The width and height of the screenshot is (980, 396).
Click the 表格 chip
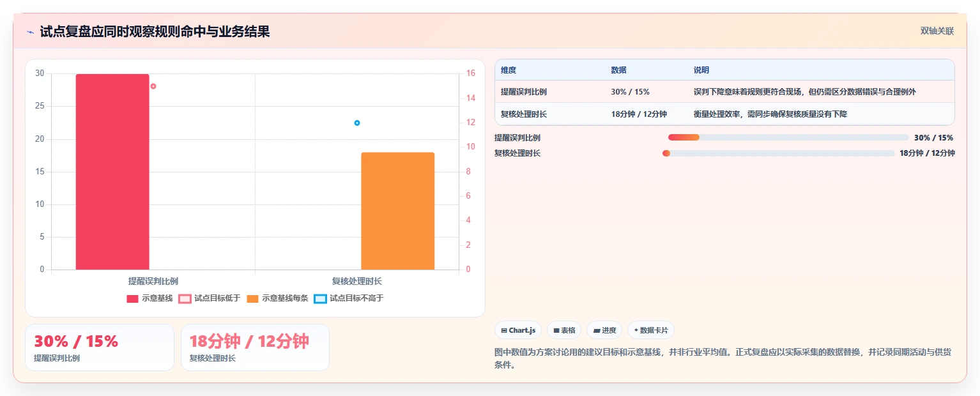(x=564, y=330)
